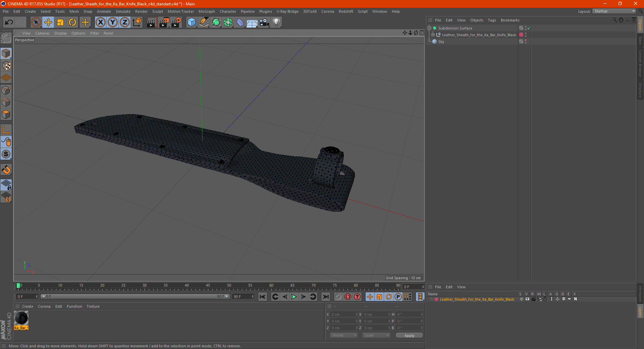Image resolution: width=644 pixels, height=349 pixels.
Task: Open Edit Render Settings
Action: [176, 22]
